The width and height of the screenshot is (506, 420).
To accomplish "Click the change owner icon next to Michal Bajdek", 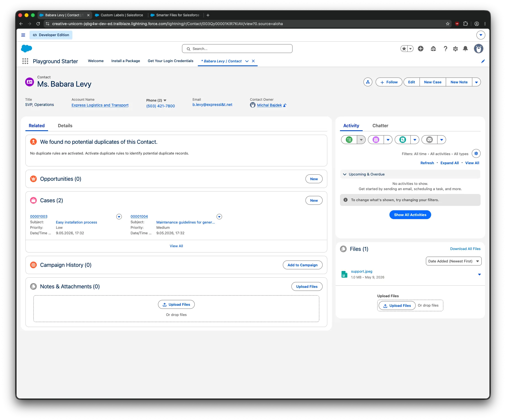I will pos(285,105).
